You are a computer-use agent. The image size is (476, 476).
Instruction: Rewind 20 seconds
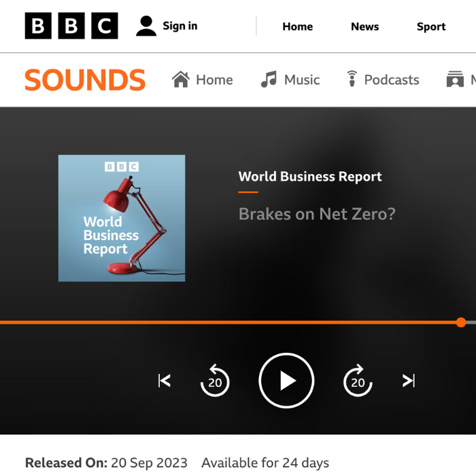215,380
